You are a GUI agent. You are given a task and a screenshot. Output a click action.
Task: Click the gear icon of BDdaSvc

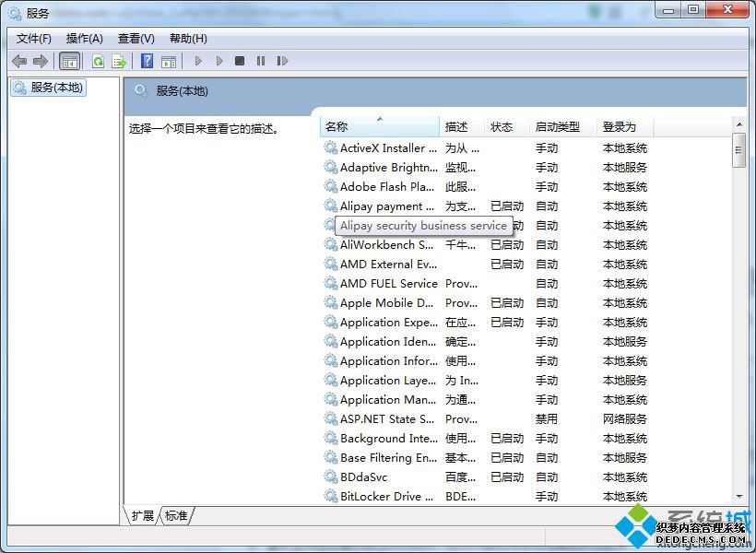pyautogui.click(x=330, y=477)
